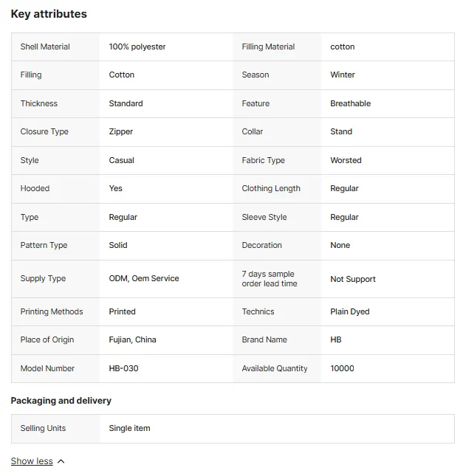Select the Available Quantity 10000 value

tap(342, 368)
